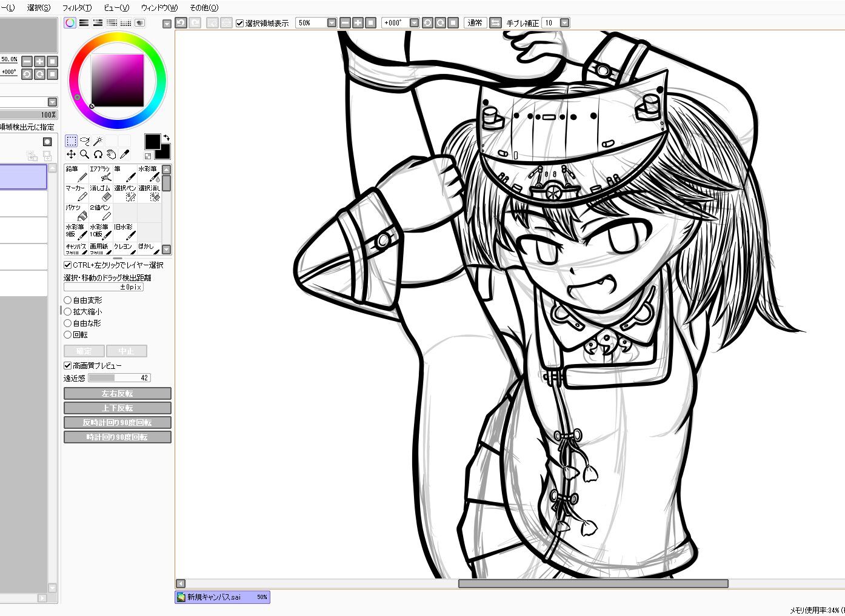Pick the eyedropper color picker tool
The width and height of the screenshot is (845, 616).
click(x=124, y=154)
